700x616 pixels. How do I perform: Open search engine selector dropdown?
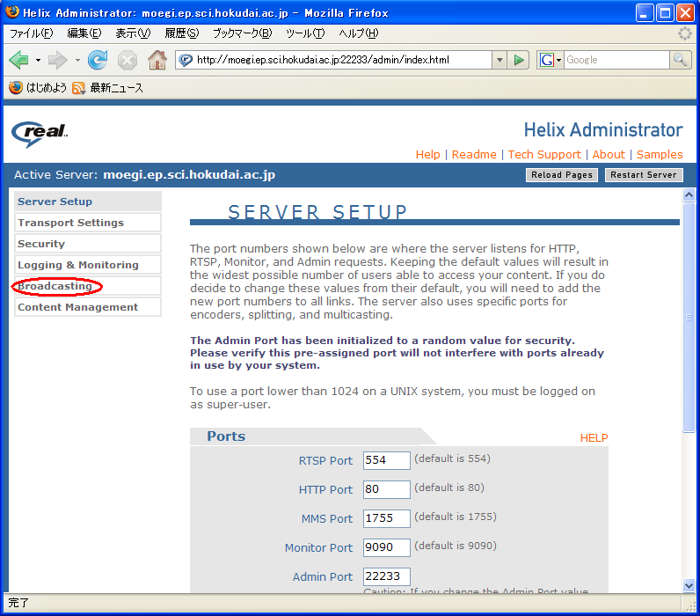click(x=558, y=60)
